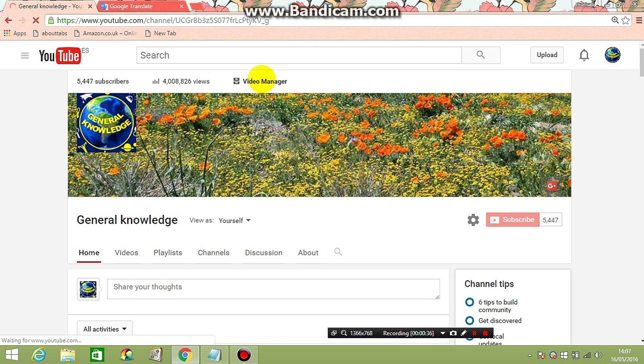Open Bandicam drawing pen tool
644x364 pixels.
[464, 333]
